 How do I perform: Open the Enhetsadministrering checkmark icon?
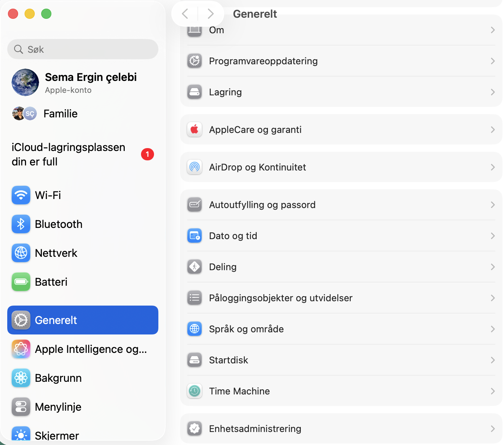(195, 429)
